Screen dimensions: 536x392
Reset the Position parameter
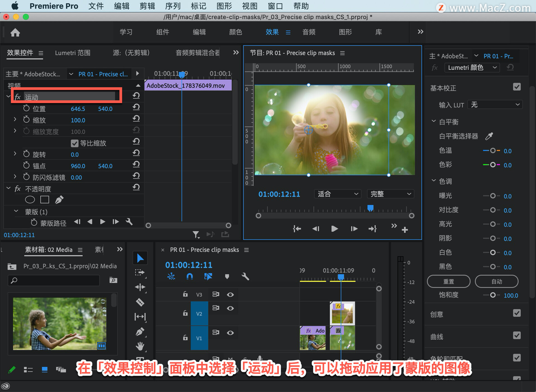coord(136,107)
